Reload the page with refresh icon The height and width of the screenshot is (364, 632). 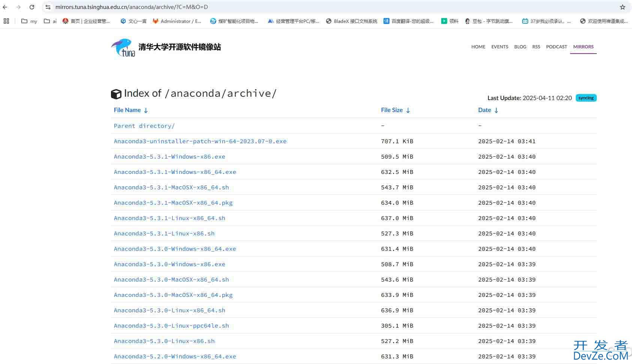pyautogui.click(x=32, y=7)
